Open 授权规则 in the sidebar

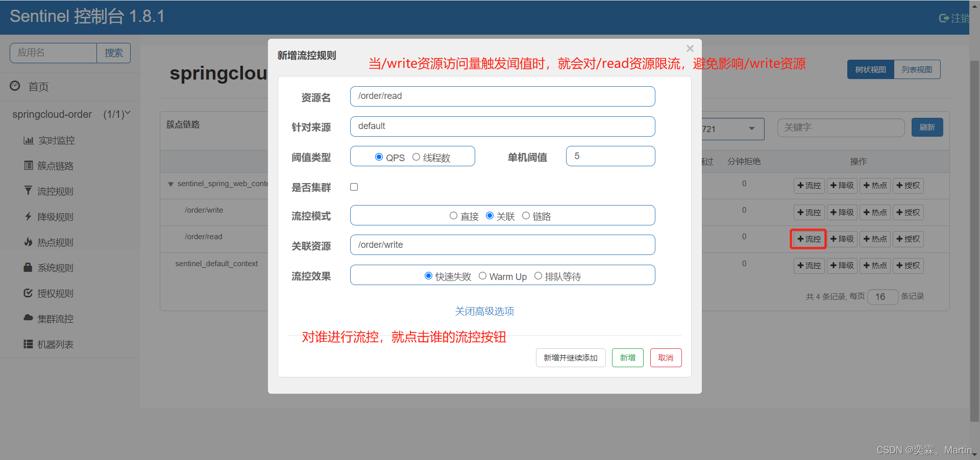pos(55,293)
